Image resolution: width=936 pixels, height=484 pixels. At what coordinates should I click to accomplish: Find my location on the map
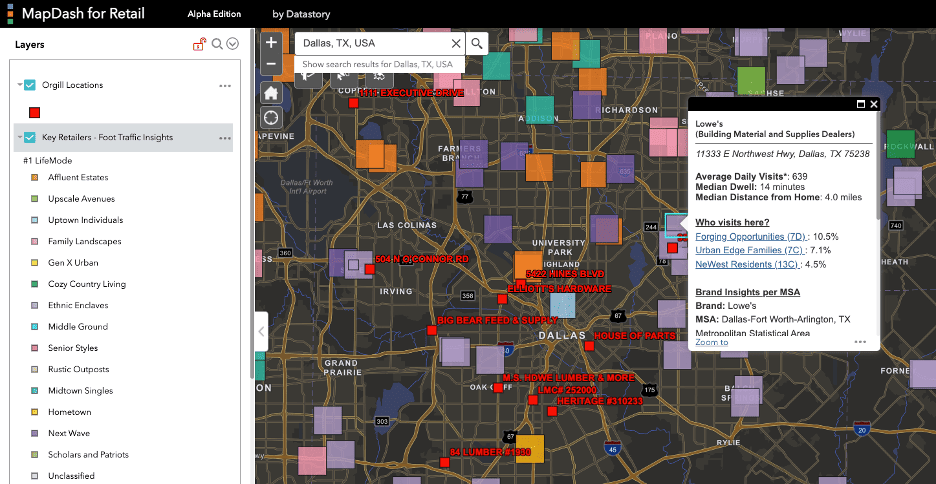coord(271,118)
